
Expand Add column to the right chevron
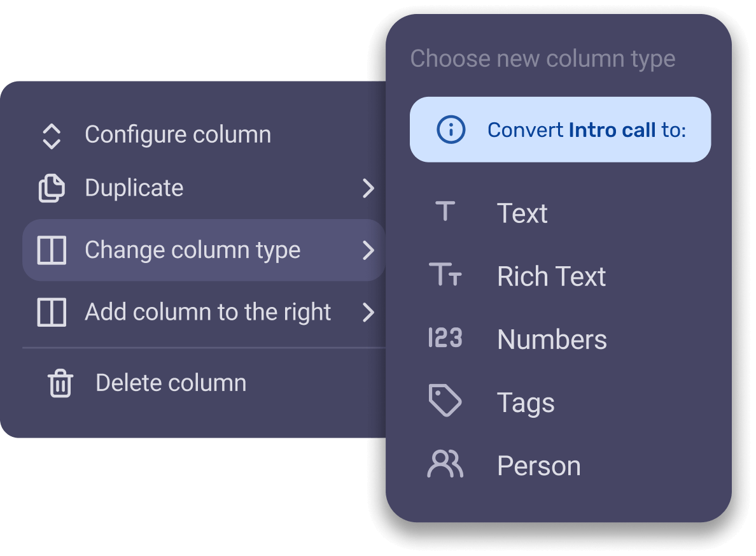(x=368, y=313)
